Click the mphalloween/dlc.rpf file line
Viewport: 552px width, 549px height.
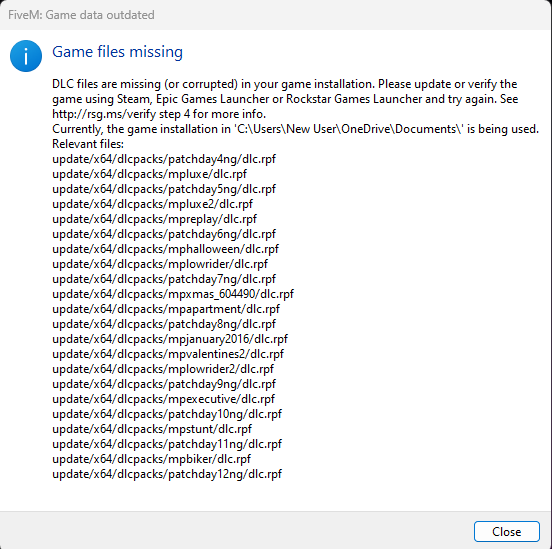pyautogui.click(x=165, y=249)
